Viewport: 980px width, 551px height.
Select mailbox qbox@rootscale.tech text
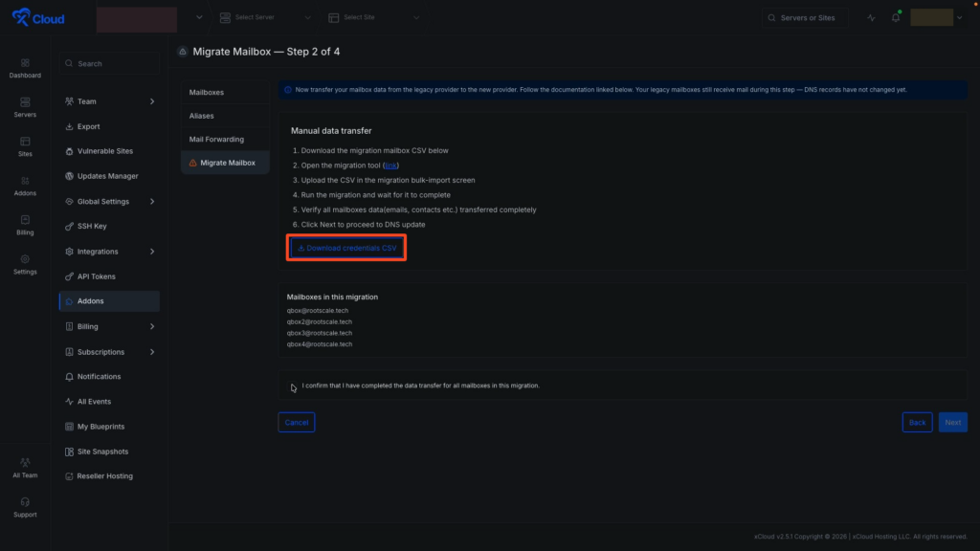(x=318, y=311)
